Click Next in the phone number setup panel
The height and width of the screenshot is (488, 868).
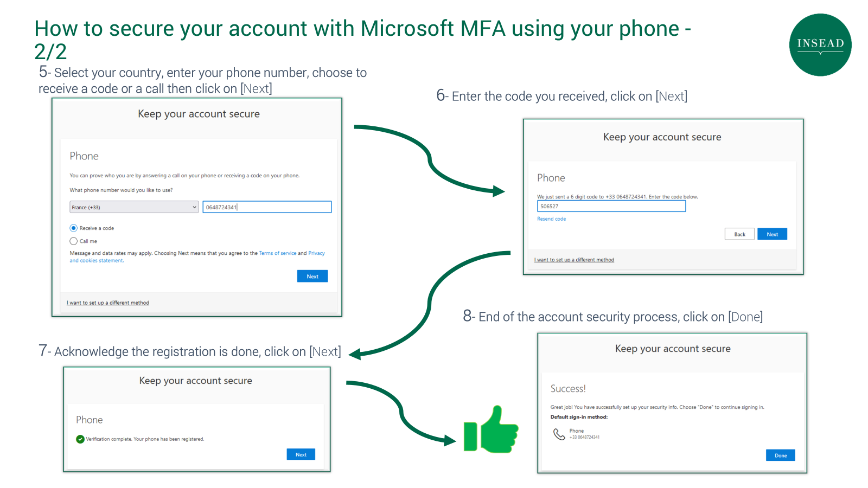pyautogui.click(x=312, y=276)
